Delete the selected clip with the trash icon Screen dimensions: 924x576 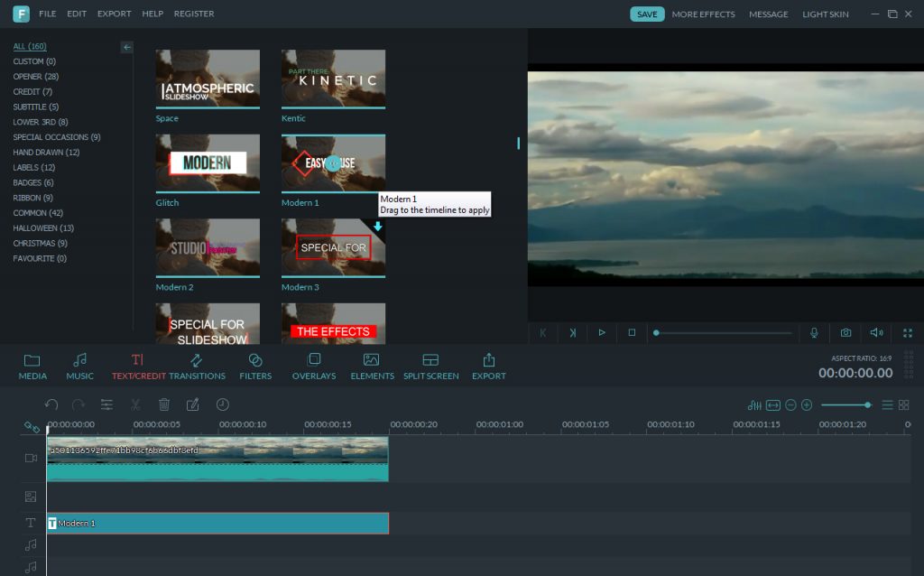tap(164, 404)
